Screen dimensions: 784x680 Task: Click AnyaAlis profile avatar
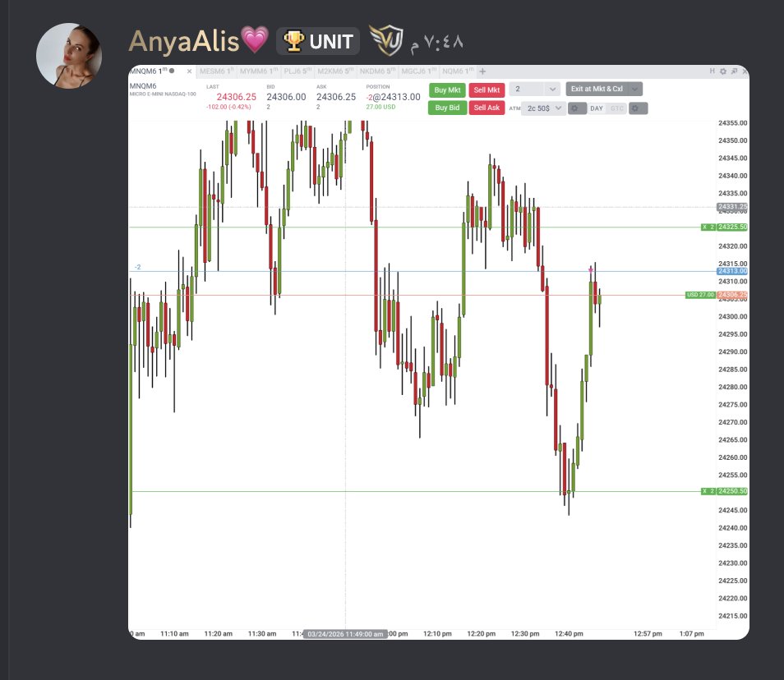click(x=69, y=56)
